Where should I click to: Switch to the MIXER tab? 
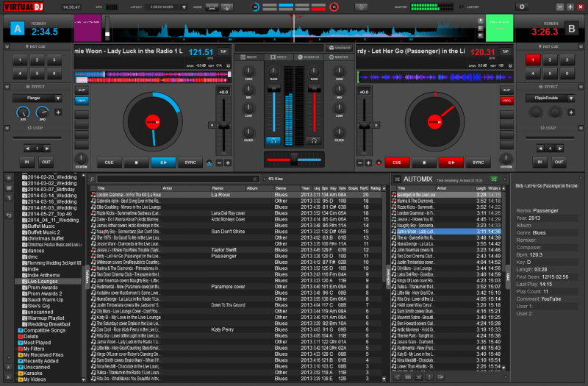249,57
